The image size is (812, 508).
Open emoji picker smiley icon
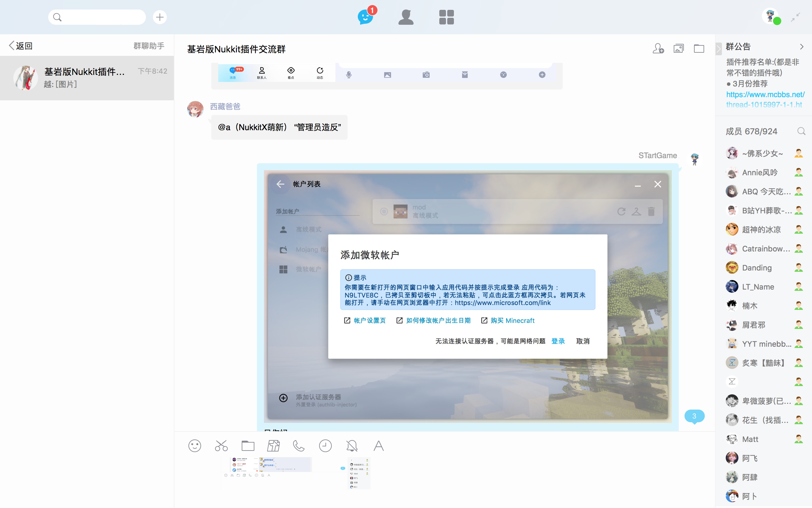[x=195, y=445]
